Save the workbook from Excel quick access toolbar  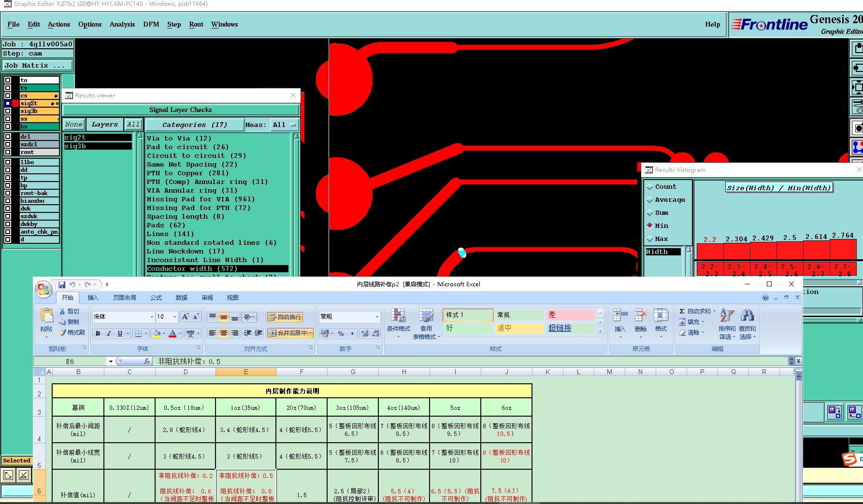(62, 285)
